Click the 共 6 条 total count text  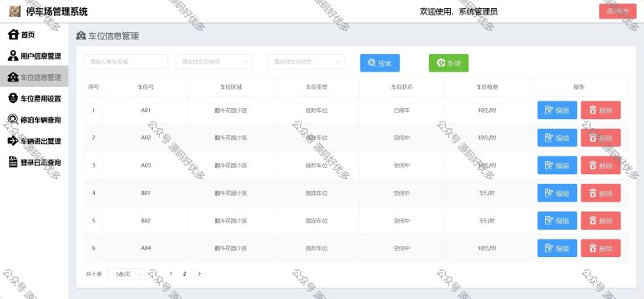(93, 274)
